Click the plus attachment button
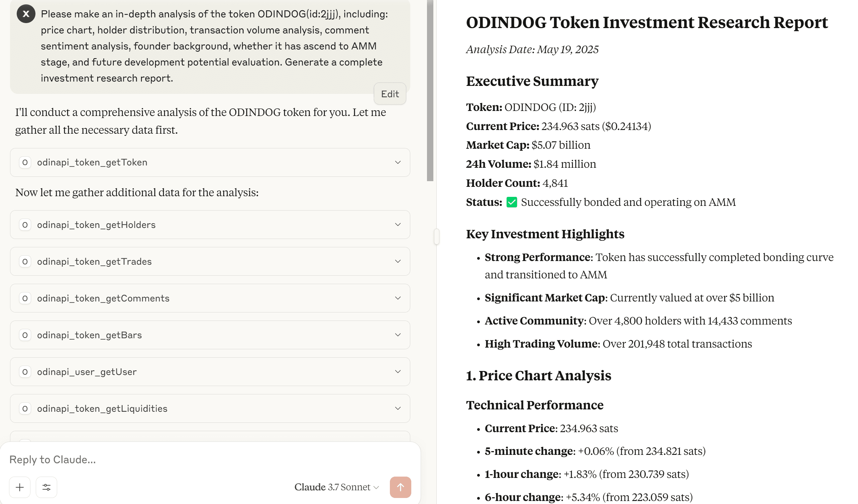 pyautogui.click(x=20, y=487)
